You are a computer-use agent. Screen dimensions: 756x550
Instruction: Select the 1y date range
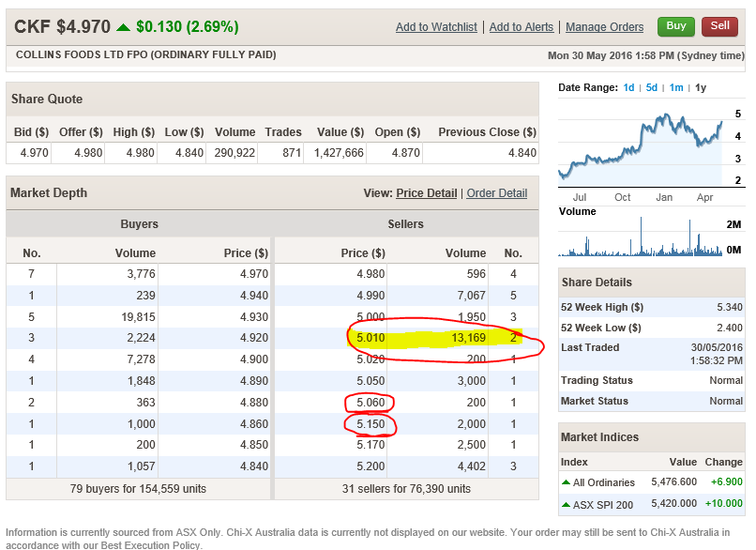700,87
